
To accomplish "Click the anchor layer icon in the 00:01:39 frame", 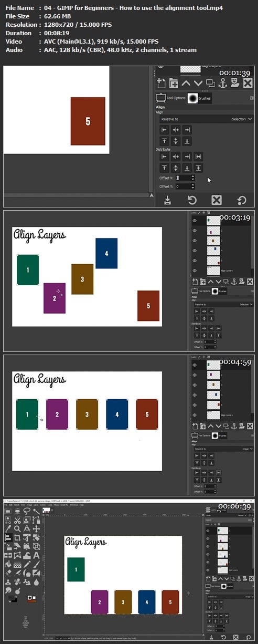I will (222, 83).
